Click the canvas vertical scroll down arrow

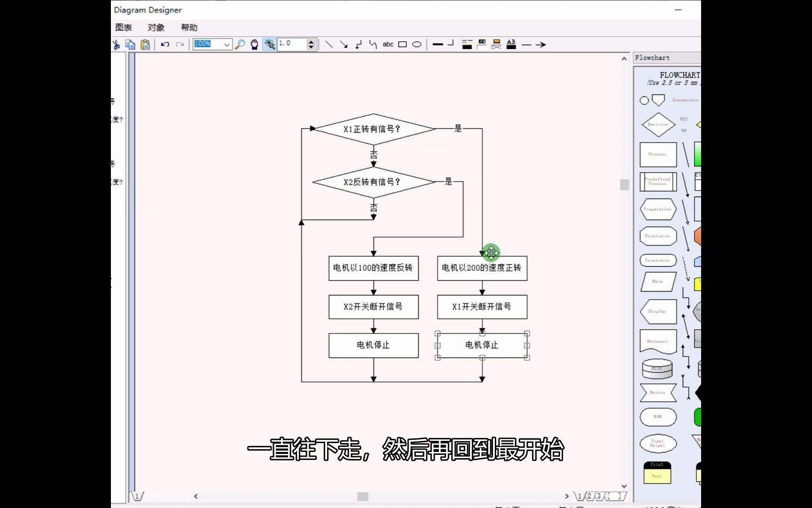[624, 486]
